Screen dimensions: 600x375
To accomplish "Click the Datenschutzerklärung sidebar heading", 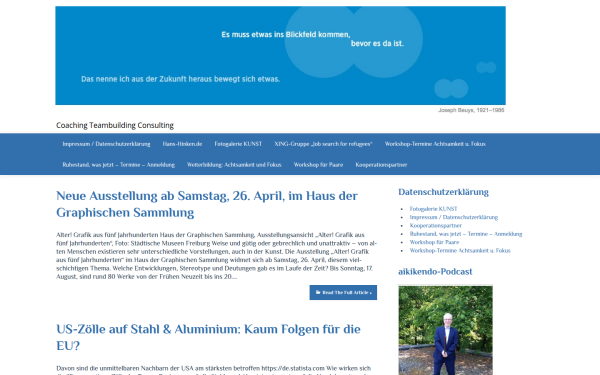I will point(443,192).
